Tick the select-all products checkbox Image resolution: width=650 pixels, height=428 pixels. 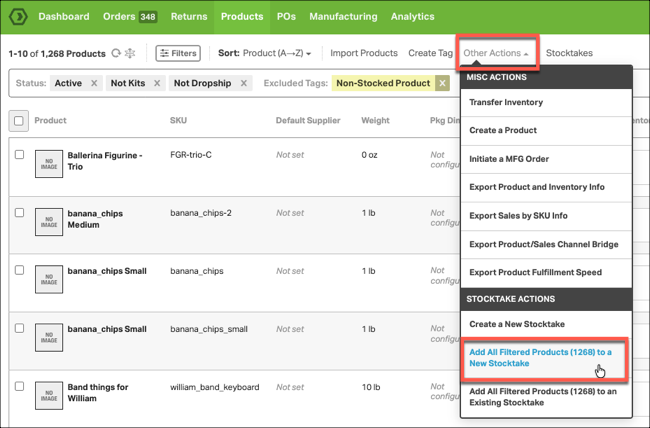tap(19, 121)
